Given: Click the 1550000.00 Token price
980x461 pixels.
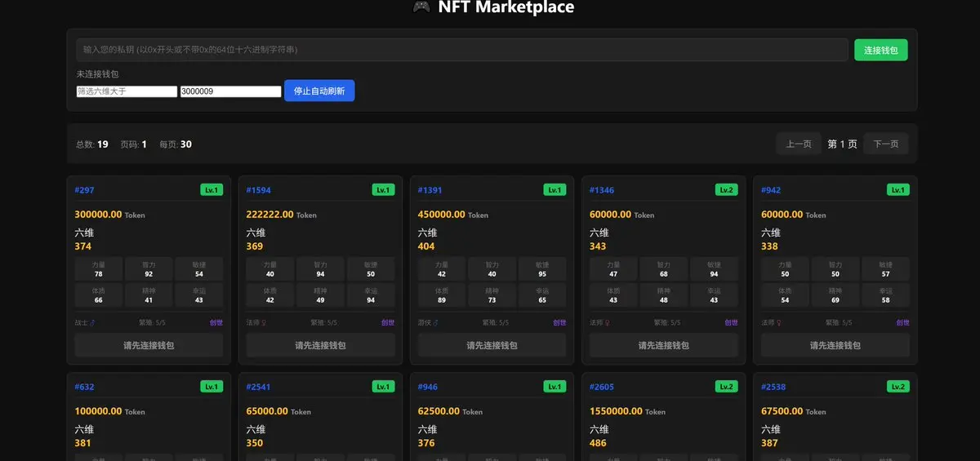Looking at the screenshot, I should (x=626, y=411).
